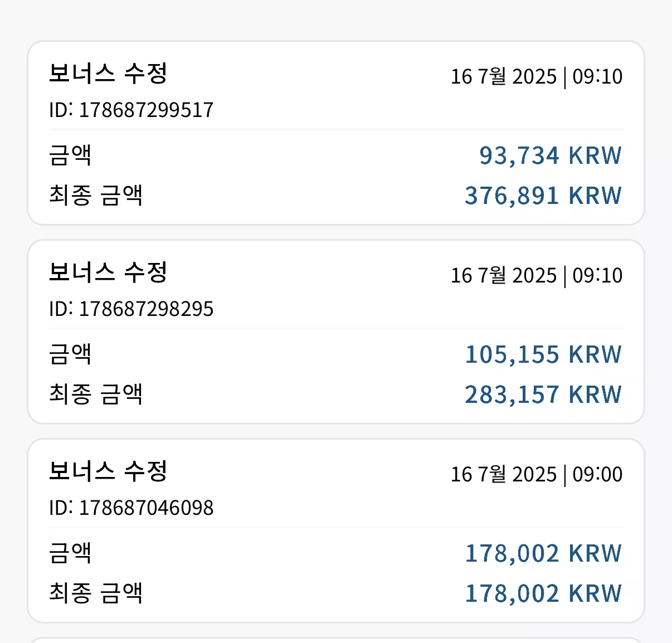Open the transaction card with ID 178687046098
The image size is (672, 643).
point(336,531)
